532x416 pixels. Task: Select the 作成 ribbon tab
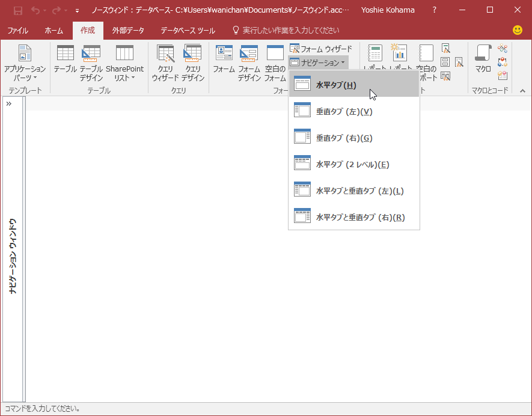pyautogui.click(x=88, y=31)
